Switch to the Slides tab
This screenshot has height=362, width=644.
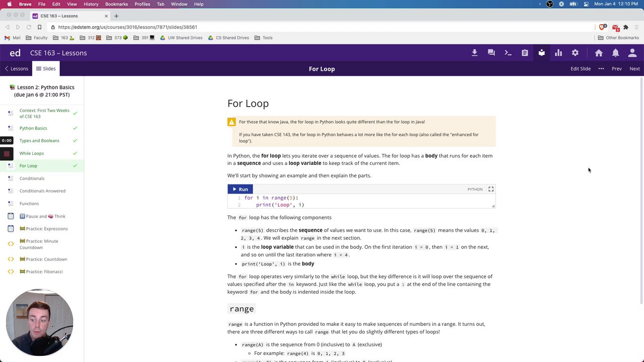46,69
